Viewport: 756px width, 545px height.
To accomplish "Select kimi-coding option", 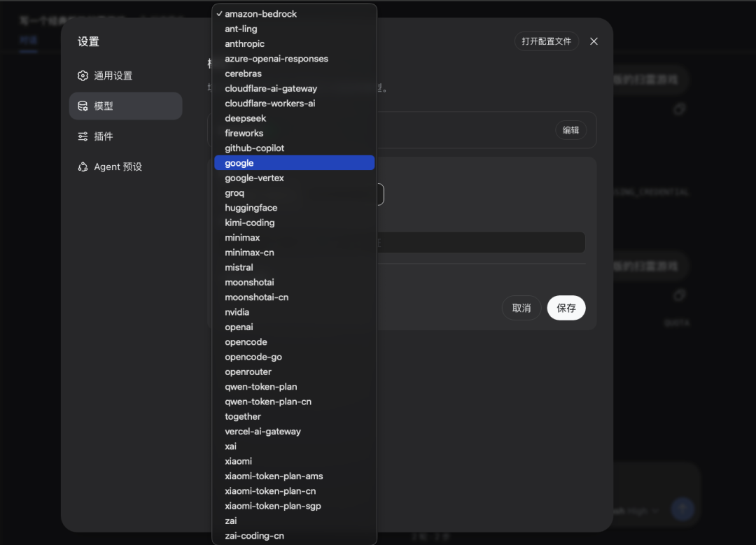I will [294, 223].
